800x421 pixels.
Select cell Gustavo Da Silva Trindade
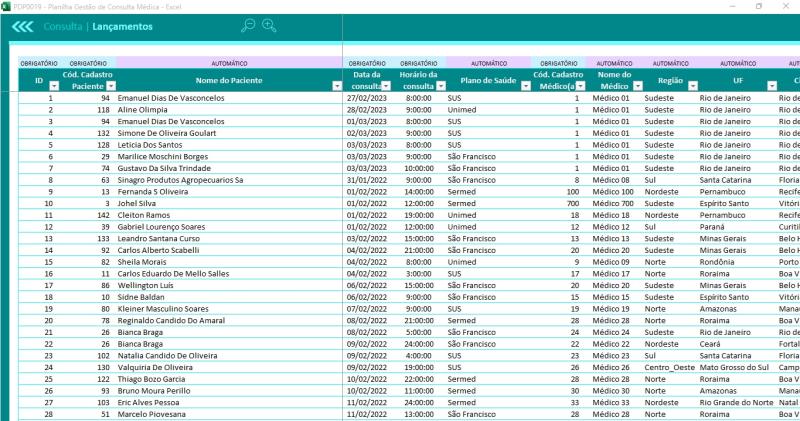[x=229, y=168]
